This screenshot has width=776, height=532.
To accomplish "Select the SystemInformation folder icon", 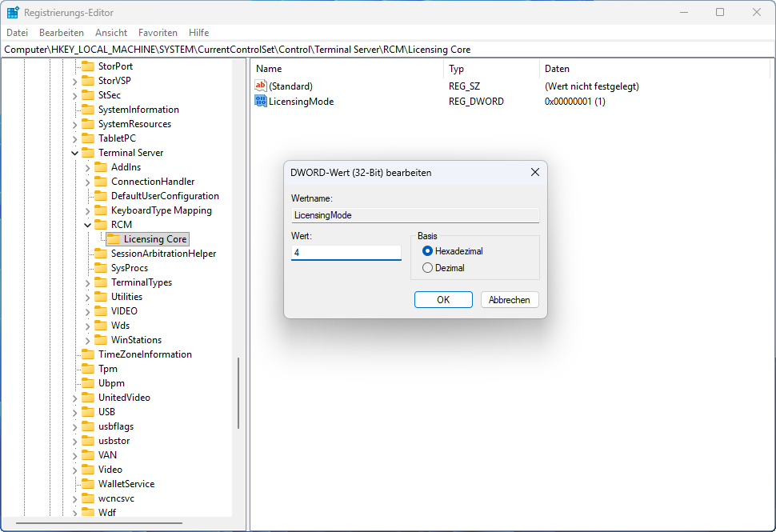I will (x=88, y=110).
